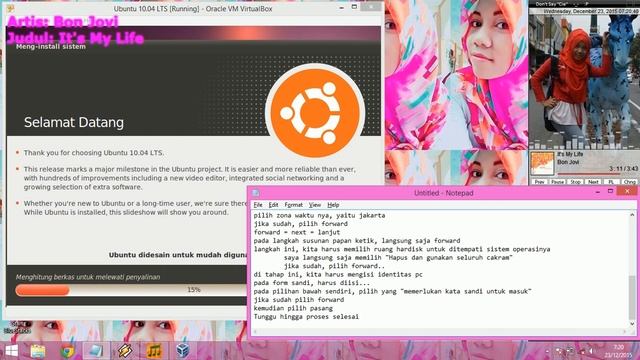Click Notepad horizontal scrollbar
This screenshot has width=640, height=360.
click(440, 331)
